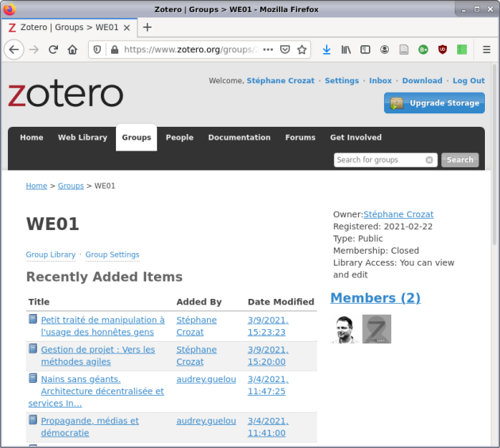Click Stéphane Crozat member avatar photo

click(x=344, y=329)
